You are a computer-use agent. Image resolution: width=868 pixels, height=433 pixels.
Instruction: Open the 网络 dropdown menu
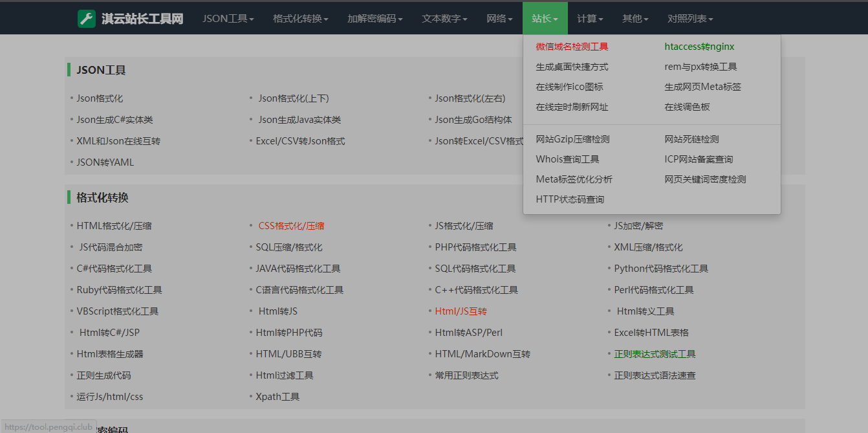499,19
